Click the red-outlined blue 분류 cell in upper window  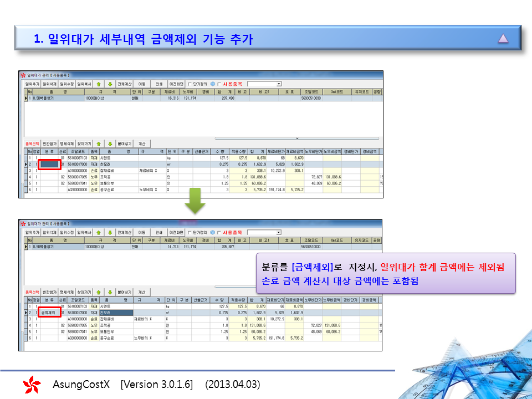tap(49, 165)
